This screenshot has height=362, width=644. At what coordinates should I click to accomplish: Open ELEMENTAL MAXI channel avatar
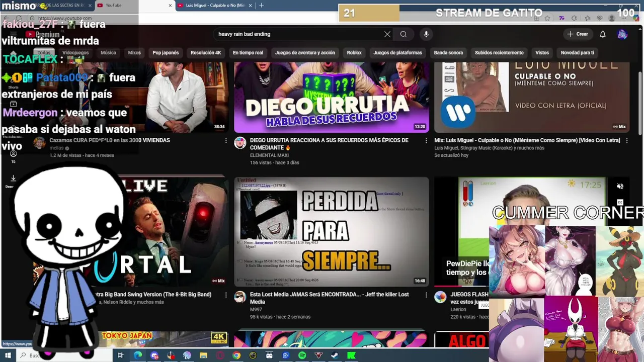pos(240,143)
